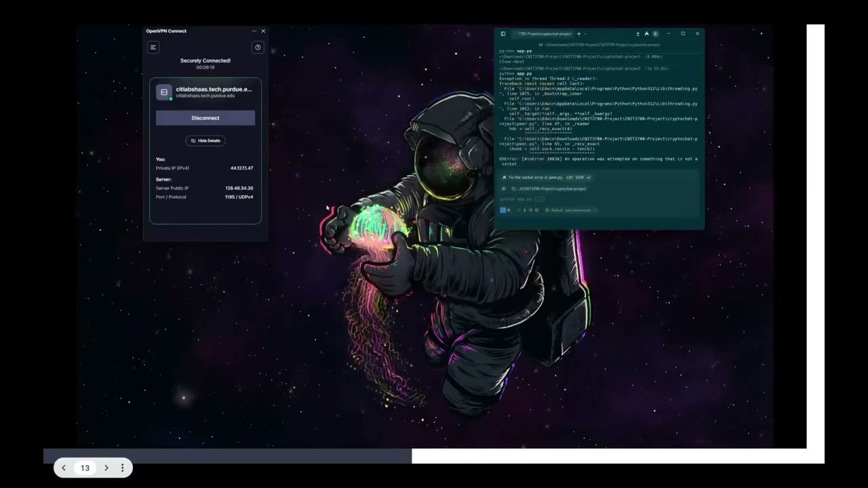
Task: Disconnect from the VPN
Action: click(x=205, y=118)
